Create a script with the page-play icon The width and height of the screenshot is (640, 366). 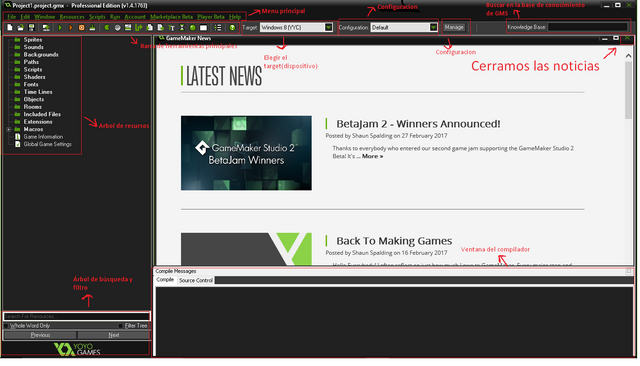coord(150,28)
